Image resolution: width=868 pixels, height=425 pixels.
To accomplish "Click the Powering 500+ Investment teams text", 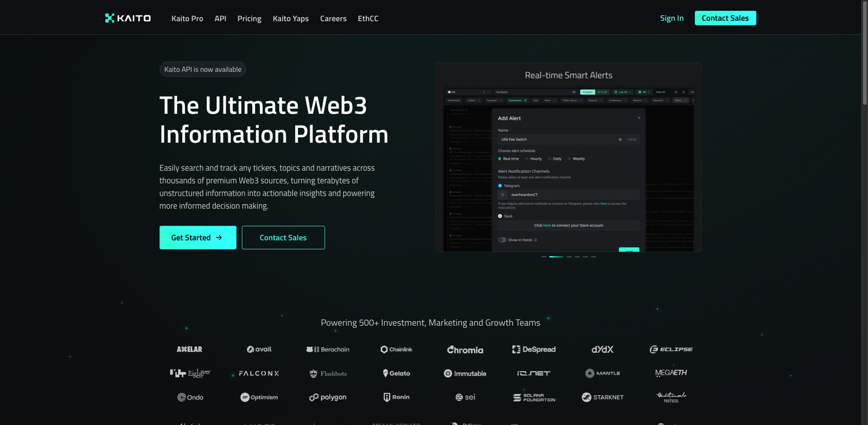I will [430, 323].
